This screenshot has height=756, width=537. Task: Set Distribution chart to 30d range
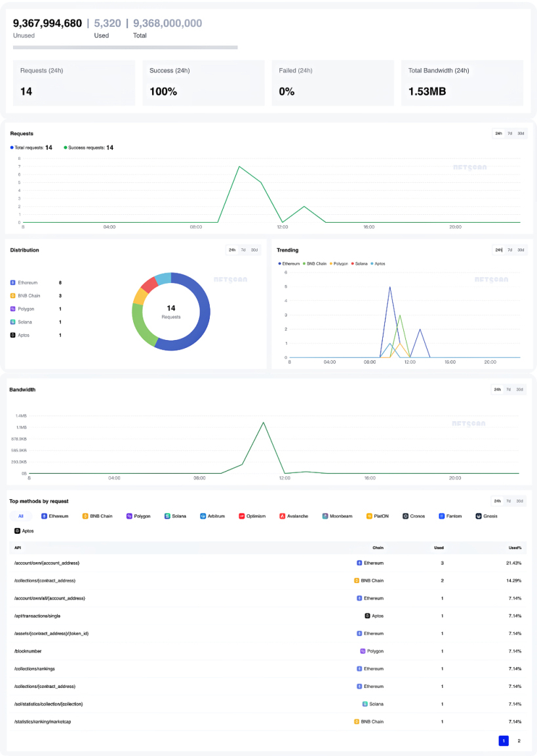tap(254, 250)
